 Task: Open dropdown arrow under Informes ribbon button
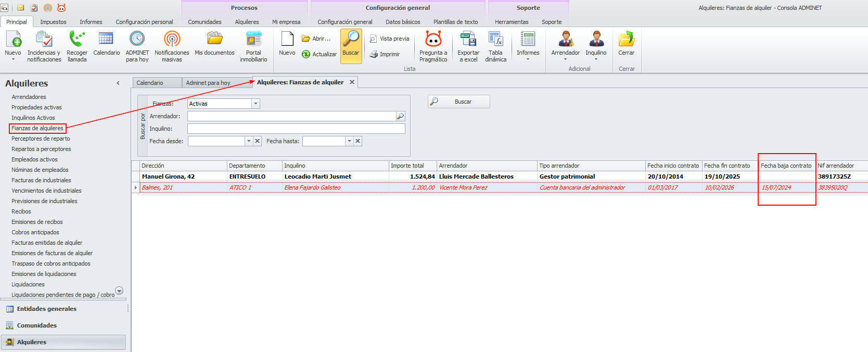click(x=528, y=59)
